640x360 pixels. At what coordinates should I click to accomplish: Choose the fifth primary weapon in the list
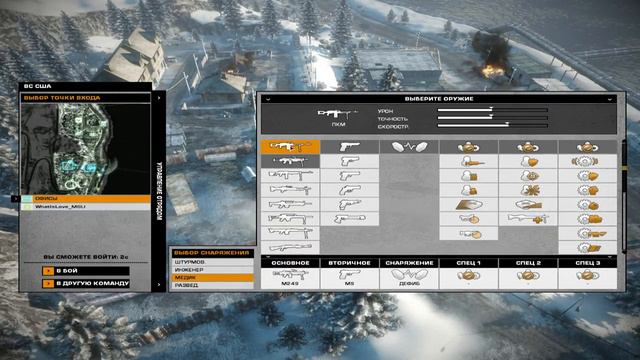(x=290, y=204)
